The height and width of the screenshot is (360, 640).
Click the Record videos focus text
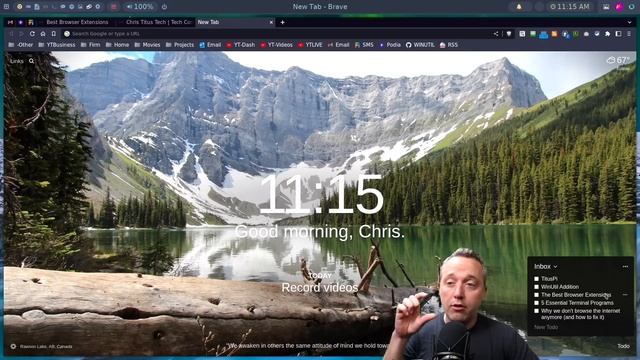point(320,288)
